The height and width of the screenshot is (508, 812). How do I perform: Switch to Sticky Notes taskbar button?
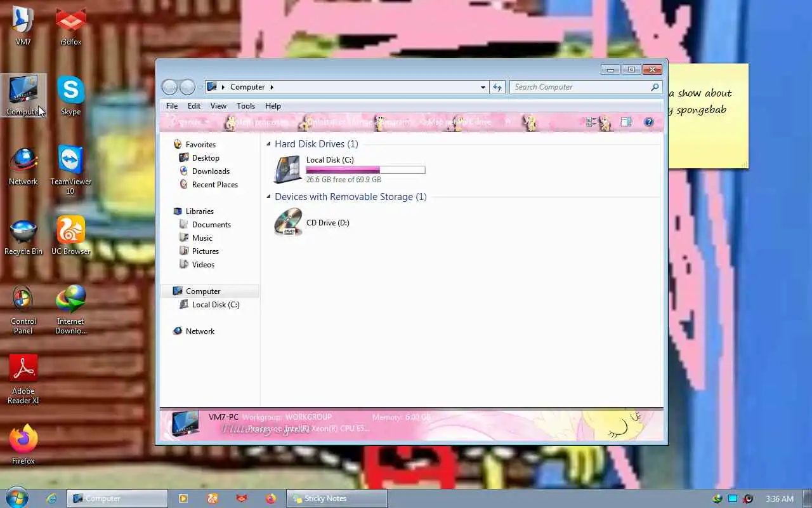pyautogui.click(x=336, y=498)
